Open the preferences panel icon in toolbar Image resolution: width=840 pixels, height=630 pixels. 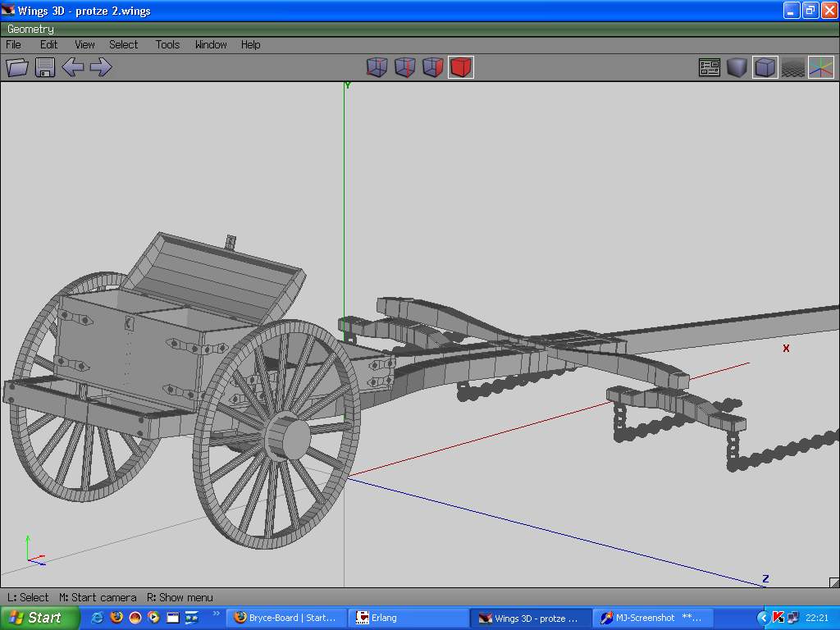point(710,67)
